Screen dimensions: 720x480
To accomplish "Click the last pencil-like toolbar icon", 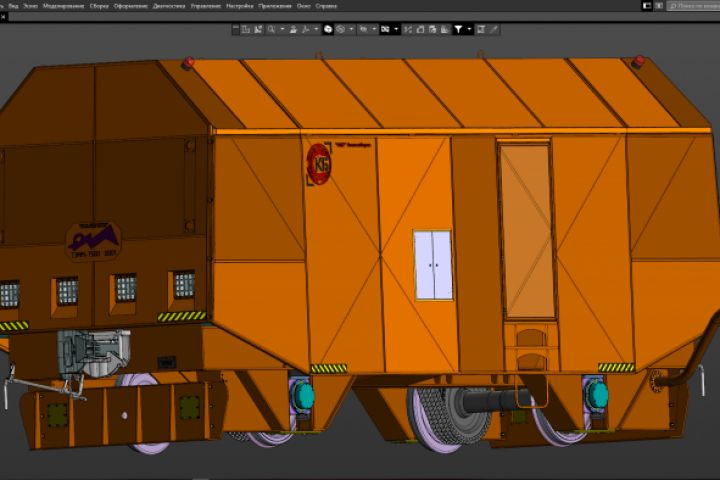I will pos(494,29).
